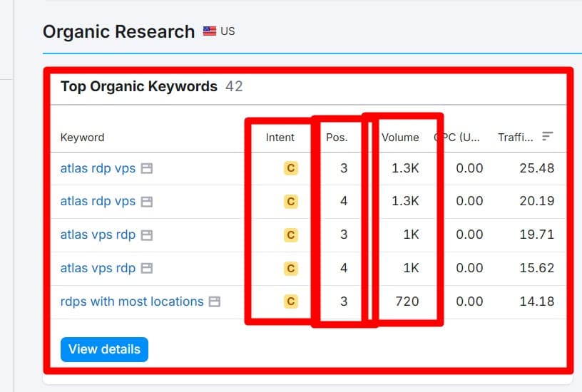Open SERP icon for atlas rdp vps traffic 20.19 row

147,202
